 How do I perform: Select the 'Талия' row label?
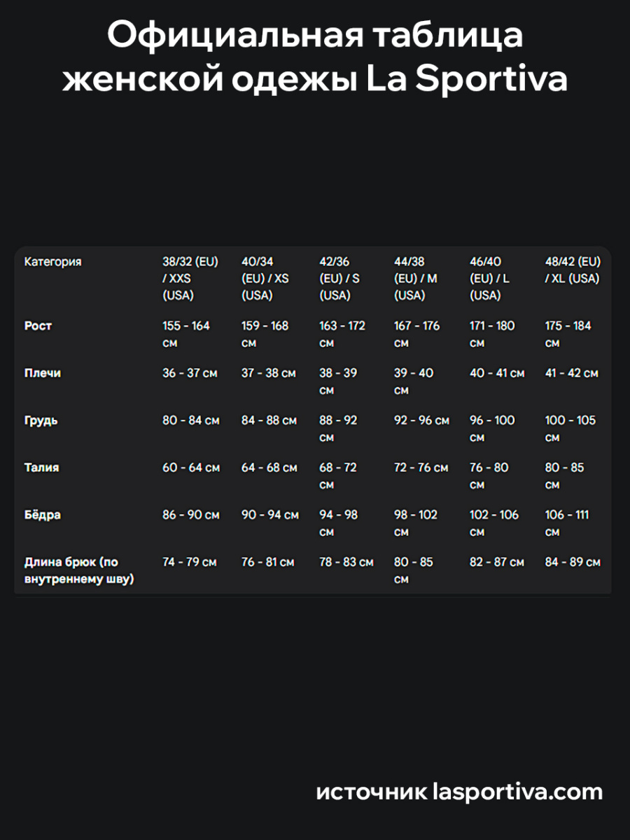pos(41,468)
